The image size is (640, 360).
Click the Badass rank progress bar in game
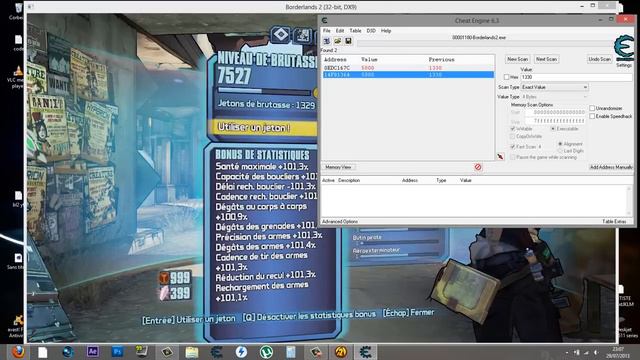pos(264,91)
